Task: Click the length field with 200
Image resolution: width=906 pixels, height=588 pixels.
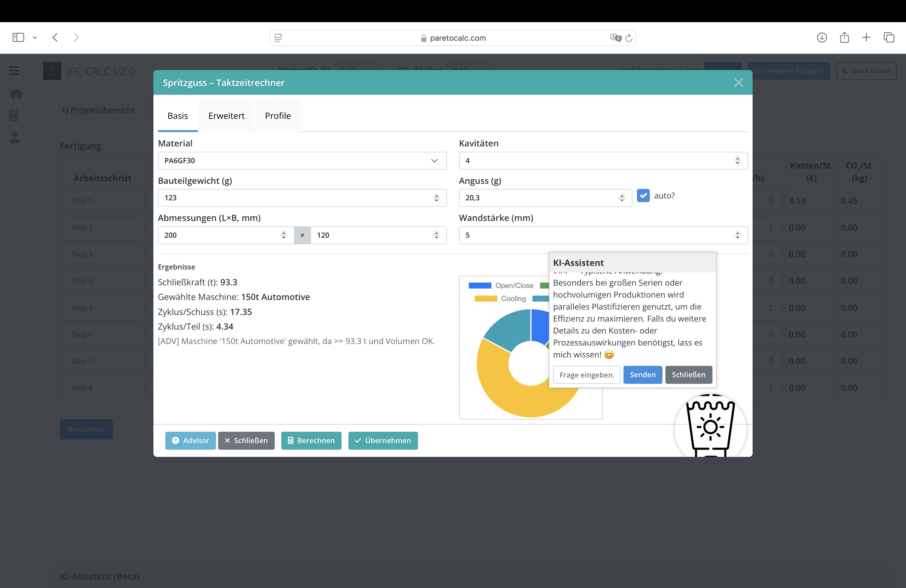Action: [226, 235]
